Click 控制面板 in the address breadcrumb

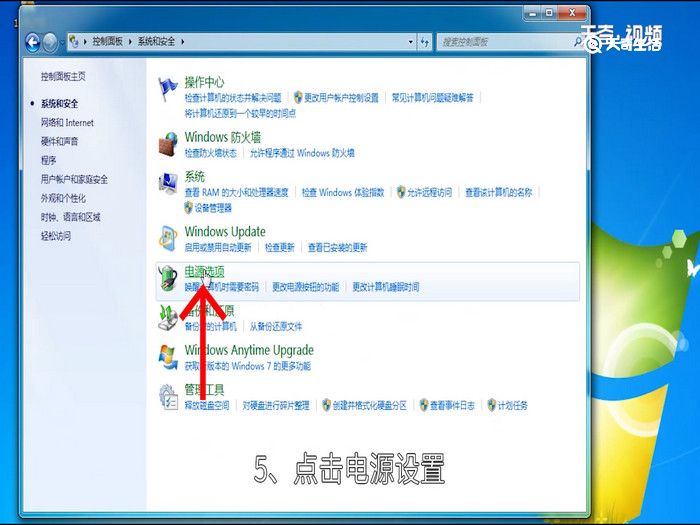[x=108, y=42]
